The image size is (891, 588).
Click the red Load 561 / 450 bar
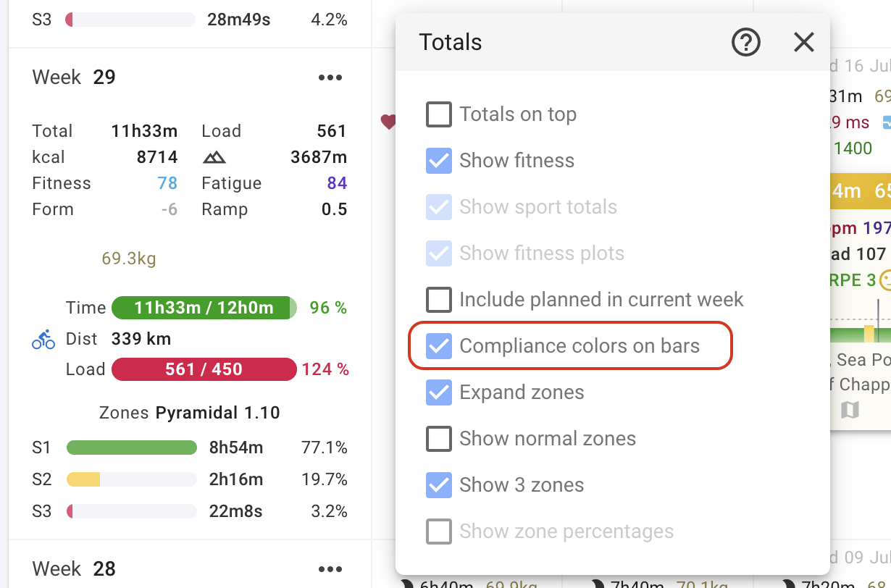tap(204, 369)
